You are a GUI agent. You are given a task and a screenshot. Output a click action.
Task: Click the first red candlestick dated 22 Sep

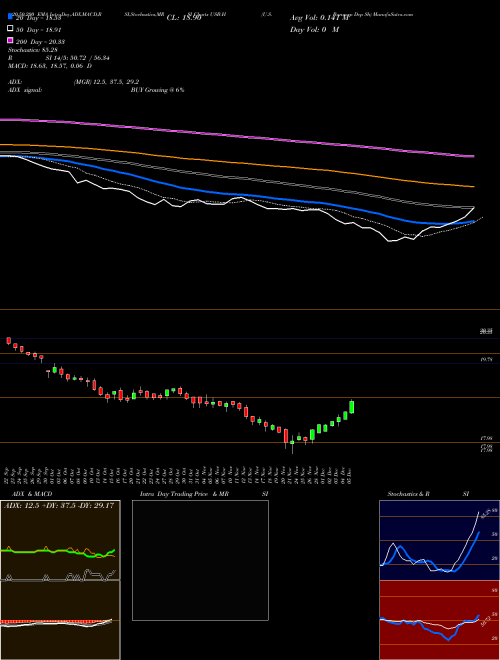coord(8,341)
